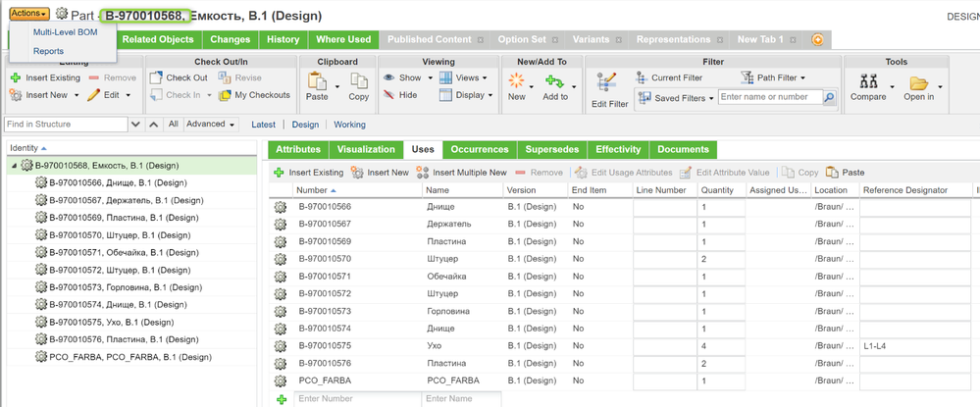Click Check Out in ribbon
The image size is (980, 407).
(179, 77)
